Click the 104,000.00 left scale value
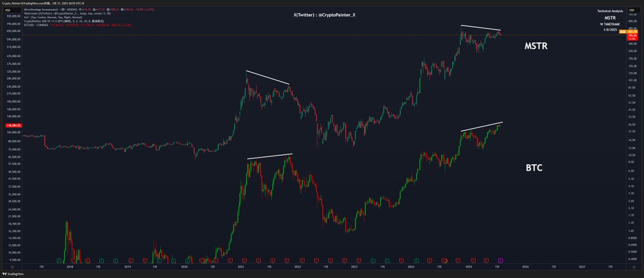This screenshot has width=644, height=278. [x=13, y=133]
